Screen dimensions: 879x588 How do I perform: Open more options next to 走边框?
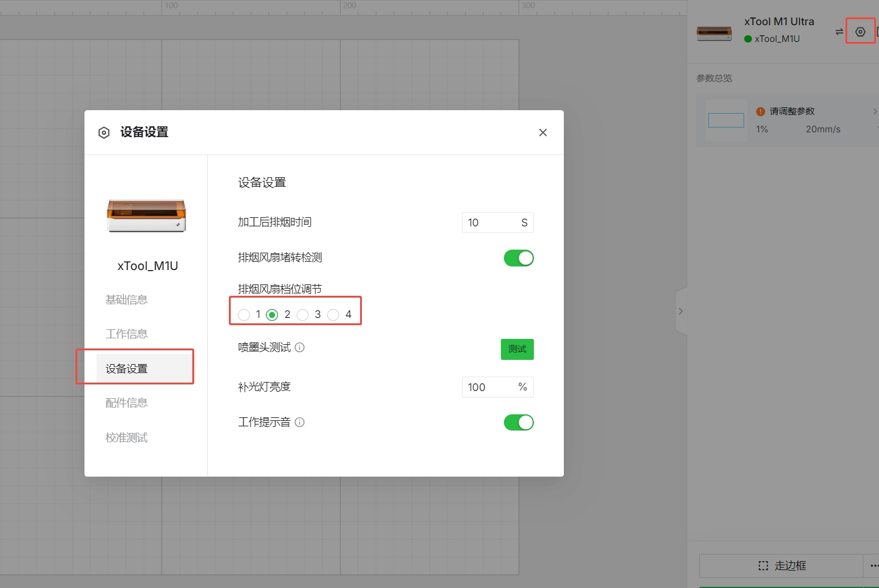click(x=873, y=566)
